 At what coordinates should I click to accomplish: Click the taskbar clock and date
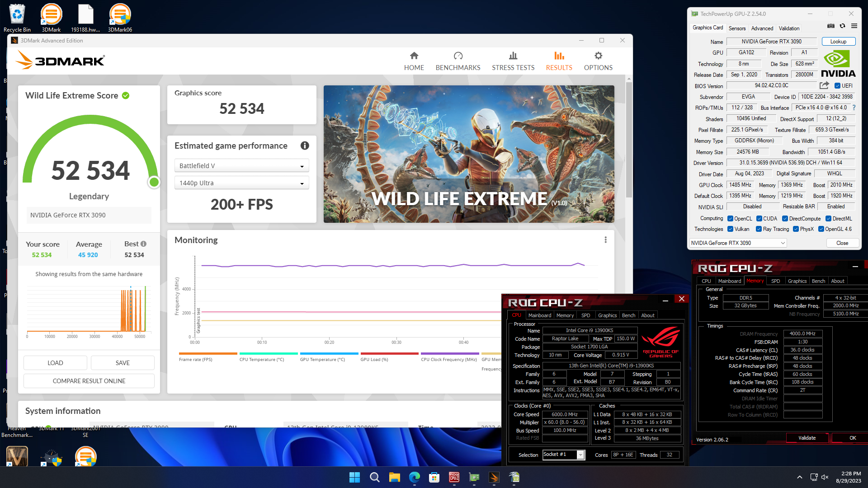pyautogui.click(x=848, y=477)
